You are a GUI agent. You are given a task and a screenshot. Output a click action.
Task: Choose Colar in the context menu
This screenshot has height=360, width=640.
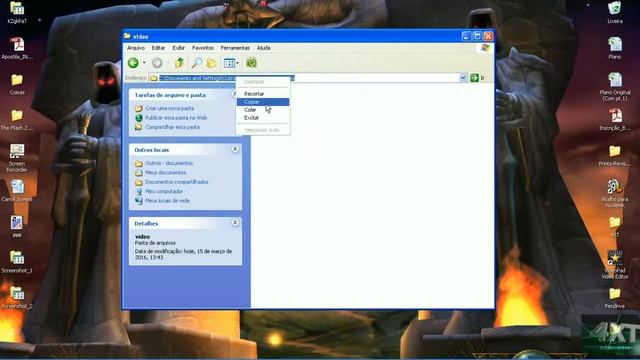263,110
